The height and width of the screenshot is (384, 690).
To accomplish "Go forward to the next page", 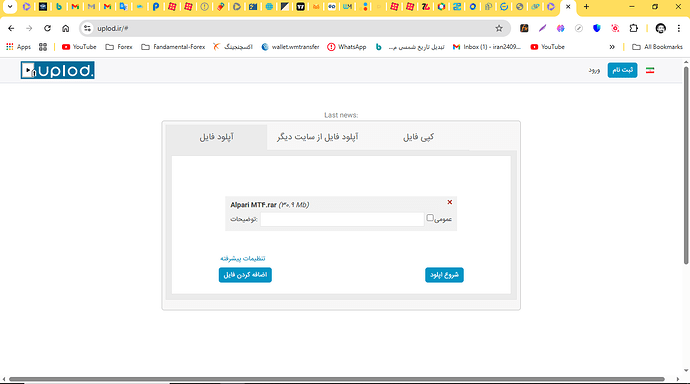I will [x=29, y=28].
